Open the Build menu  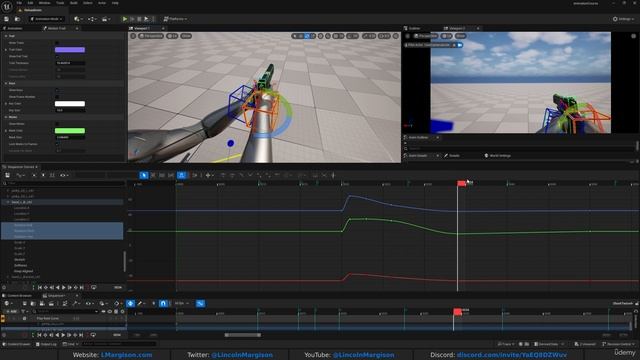[74, 3]
